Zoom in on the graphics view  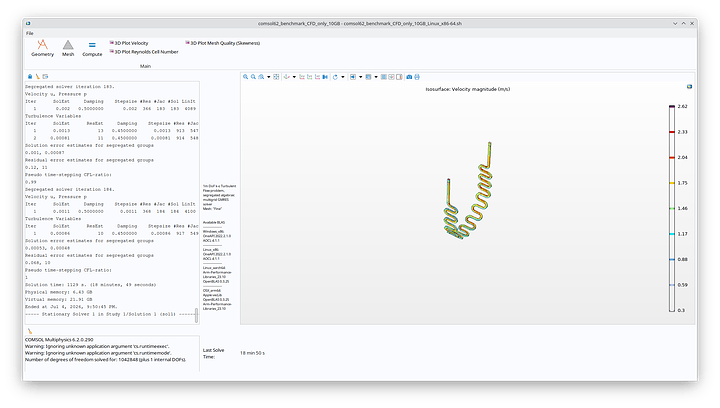[246, 77]
